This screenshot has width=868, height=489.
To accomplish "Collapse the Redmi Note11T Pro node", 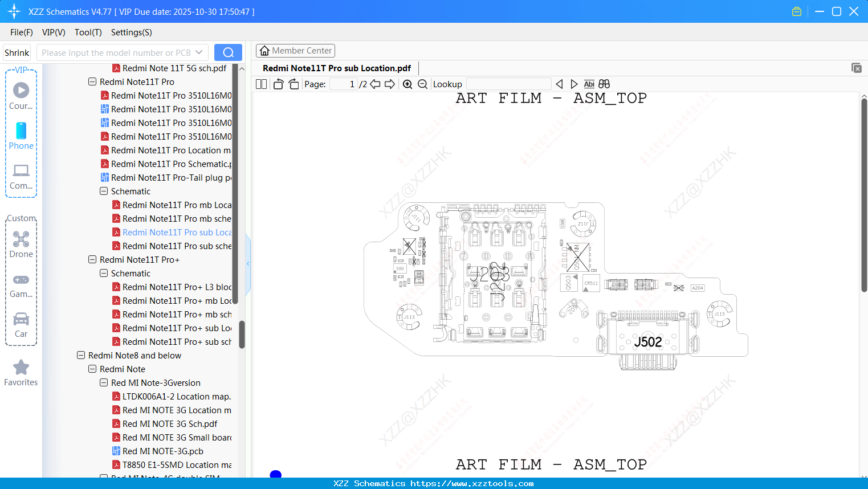I will 92,82.
